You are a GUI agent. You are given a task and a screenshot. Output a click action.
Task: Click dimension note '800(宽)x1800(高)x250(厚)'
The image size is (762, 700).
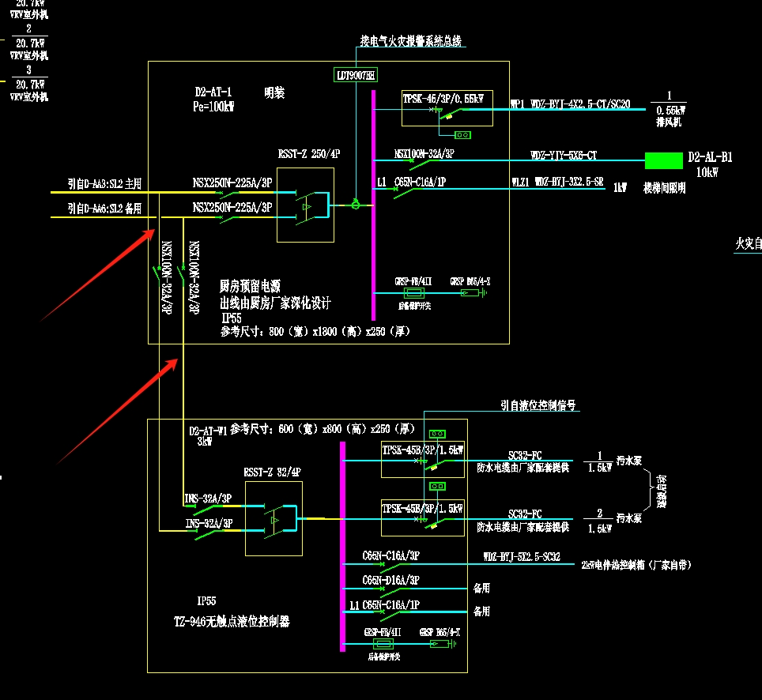coord(339,331)
